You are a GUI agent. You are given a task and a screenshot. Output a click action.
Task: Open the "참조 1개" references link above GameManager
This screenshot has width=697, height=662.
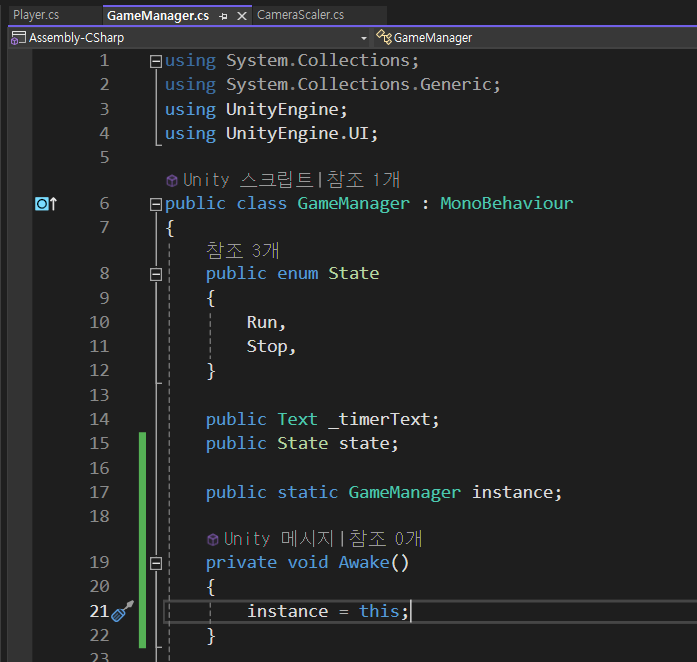pyautogui.click(x=363, y=180)
